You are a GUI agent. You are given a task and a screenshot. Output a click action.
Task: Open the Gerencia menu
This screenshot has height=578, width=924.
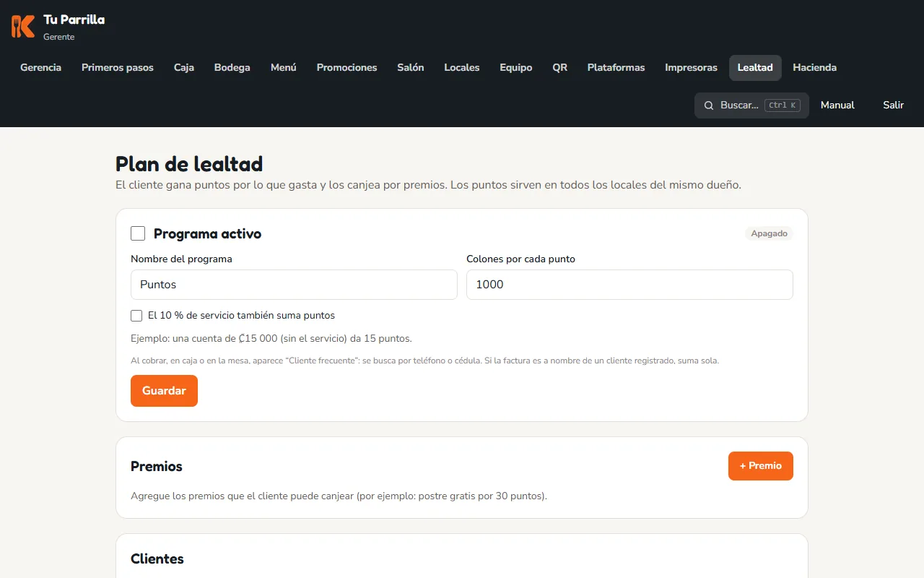tap(40, 67)
